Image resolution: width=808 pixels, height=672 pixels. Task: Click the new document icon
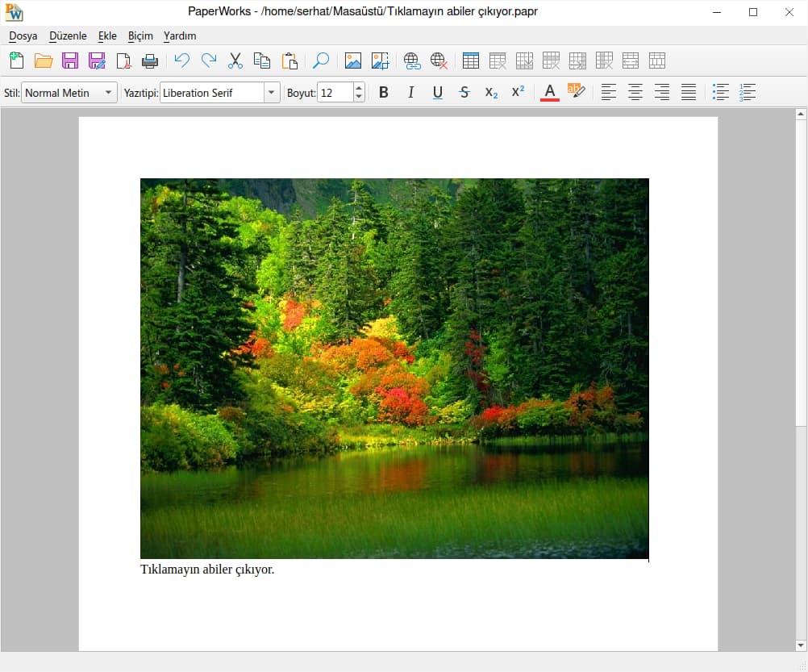16,61
